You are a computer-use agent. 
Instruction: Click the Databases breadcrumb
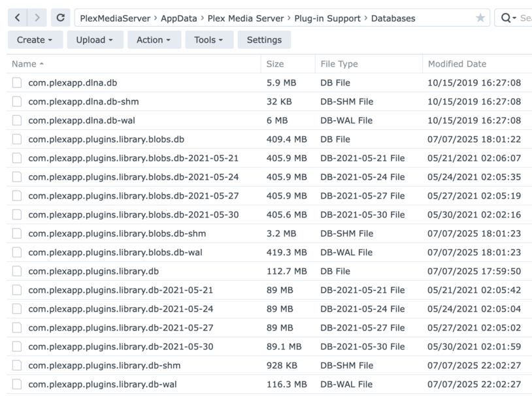click(393, 18)
